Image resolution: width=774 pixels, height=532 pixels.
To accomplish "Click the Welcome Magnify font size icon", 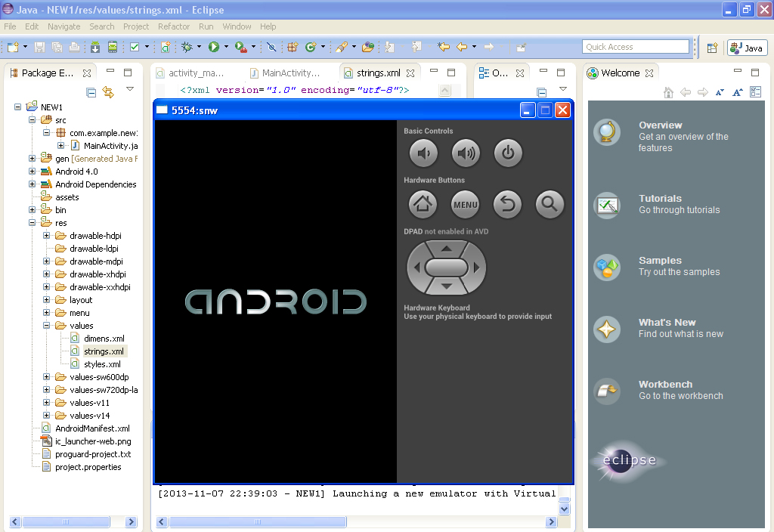I will pos(738,92).
